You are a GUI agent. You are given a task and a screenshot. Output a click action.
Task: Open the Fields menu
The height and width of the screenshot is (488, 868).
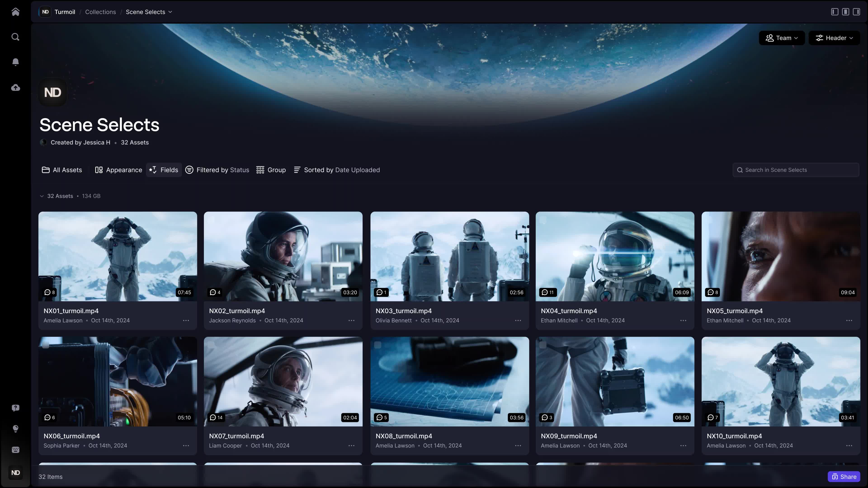point(164,170)
